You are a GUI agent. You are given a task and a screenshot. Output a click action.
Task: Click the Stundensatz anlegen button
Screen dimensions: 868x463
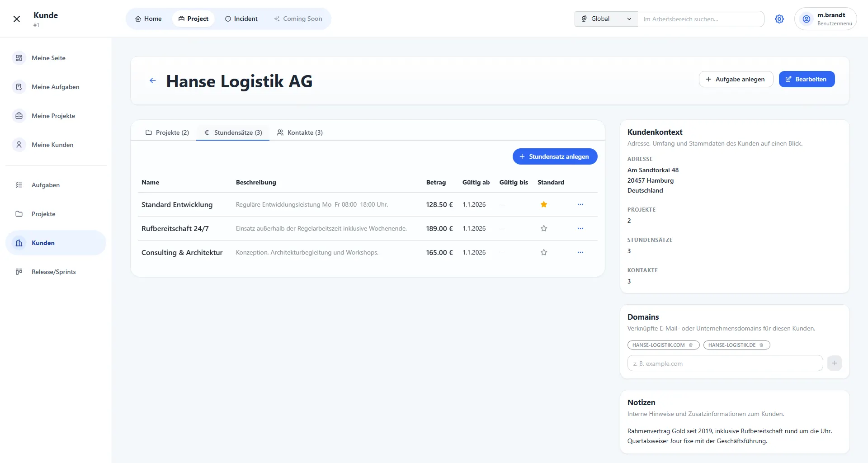coord(555,156)
